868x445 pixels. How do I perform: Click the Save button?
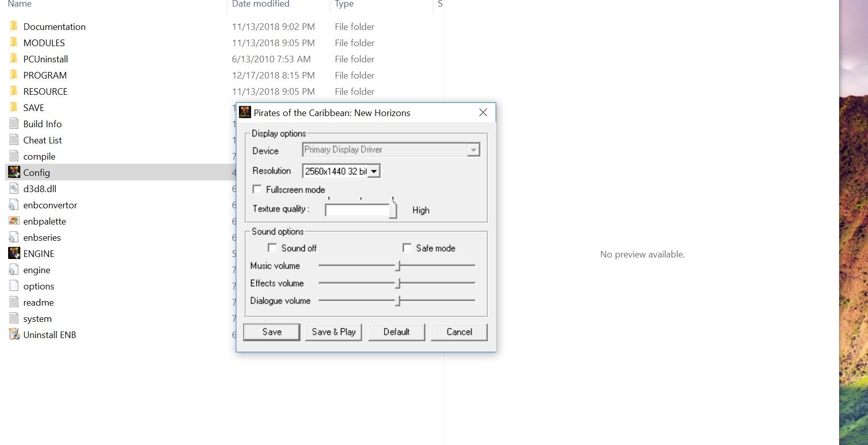pos(272,332)
